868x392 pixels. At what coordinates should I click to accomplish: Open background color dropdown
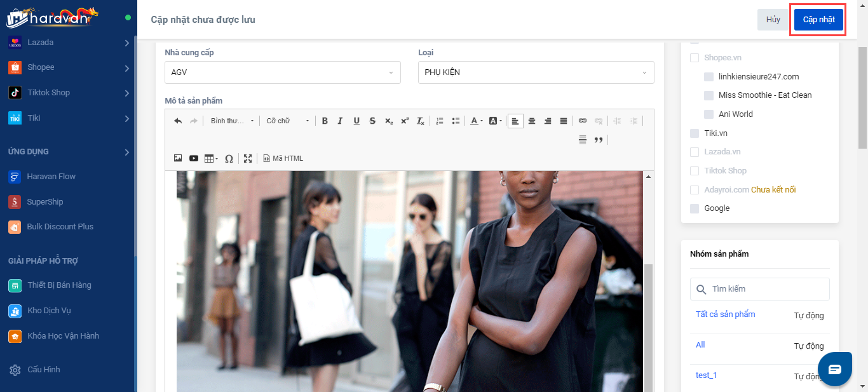click(496, 121)
